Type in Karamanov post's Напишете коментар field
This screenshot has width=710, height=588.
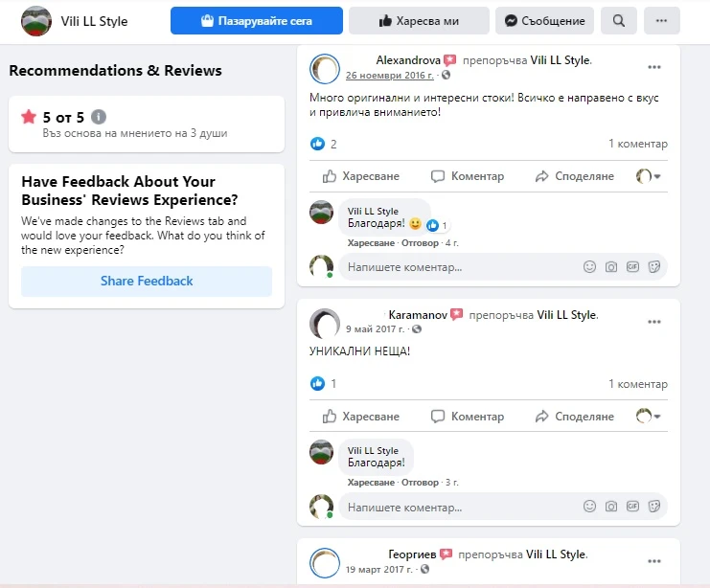pyautogui.click(x=460, y=507)
